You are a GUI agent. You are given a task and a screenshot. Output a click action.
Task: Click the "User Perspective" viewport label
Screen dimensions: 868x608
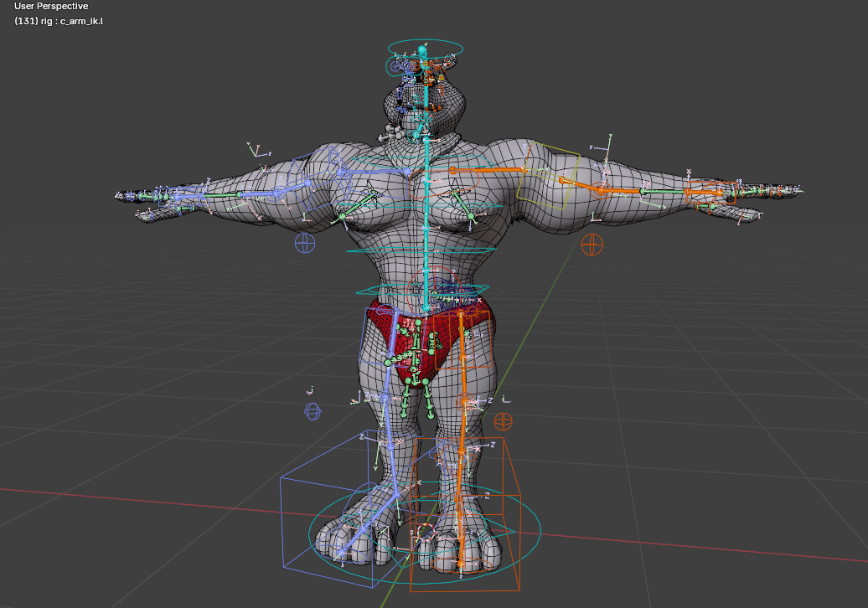coord(51,6)
